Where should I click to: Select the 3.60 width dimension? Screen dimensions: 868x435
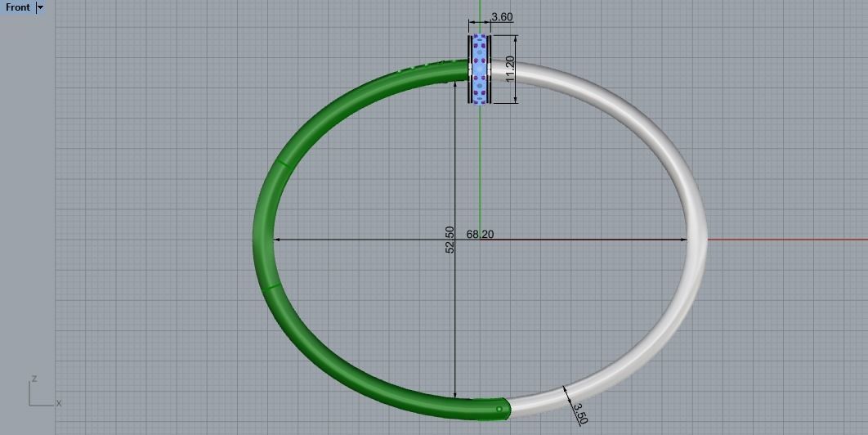point(502,17)
